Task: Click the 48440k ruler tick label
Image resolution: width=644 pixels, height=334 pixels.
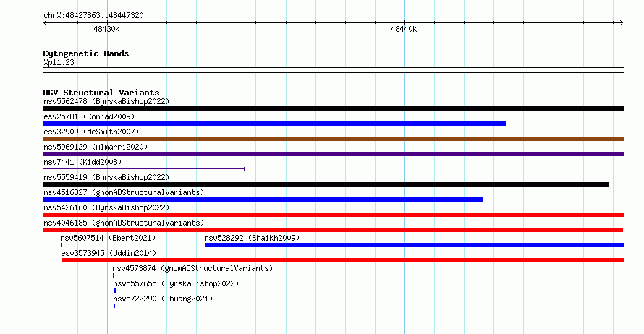Action: pyautogui.click(x=404, y=29)
